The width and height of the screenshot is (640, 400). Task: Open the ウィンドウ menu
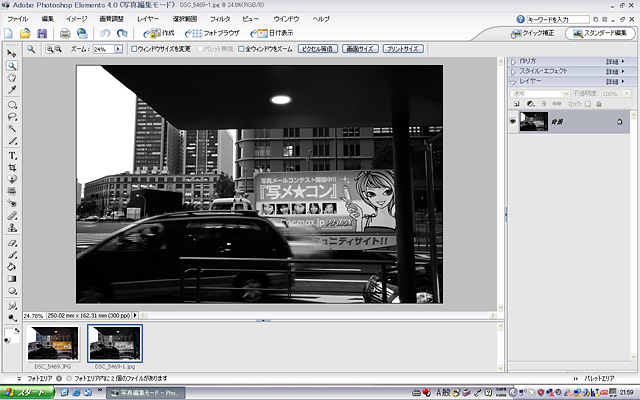286,19
